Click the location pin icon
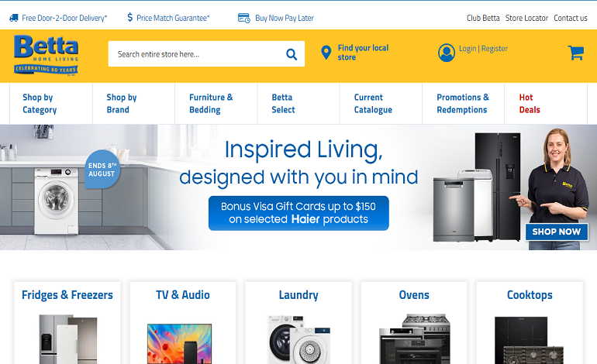Image resolution: width=597 pixels, height=364 pixels. point(326,53)
